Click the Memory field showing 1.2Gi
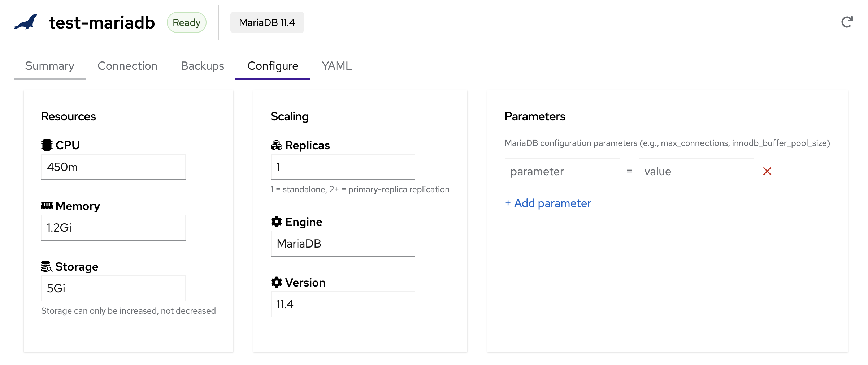The width and height of the screenshot is (868, 365). [x=113, y=228]
